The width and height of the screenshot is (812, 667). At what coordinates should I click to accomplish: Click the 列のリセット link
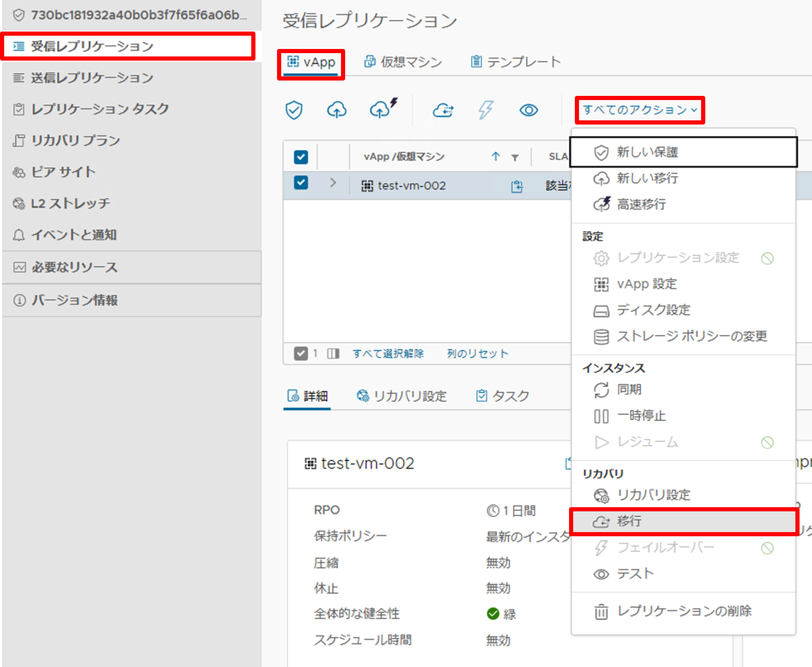[x=477, y=353]
